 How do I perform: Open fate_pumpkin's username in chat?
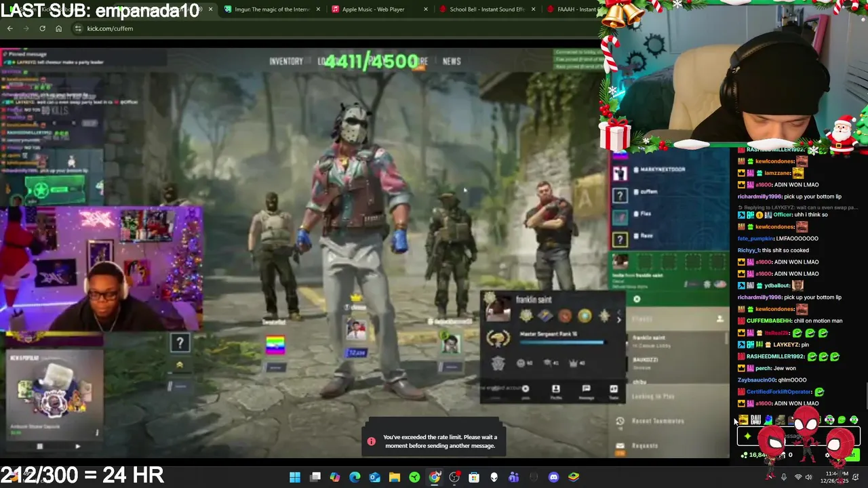(x=757, y=239)
